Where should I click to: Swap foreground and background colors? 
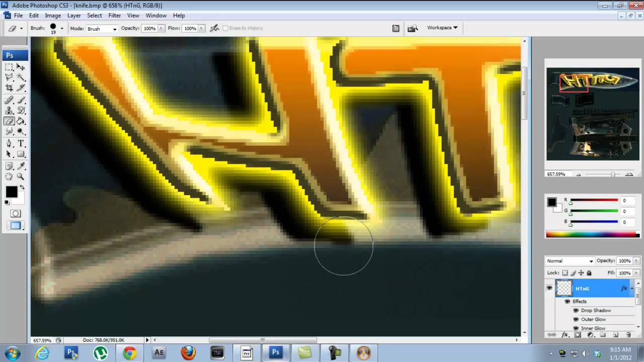pyautogui.click(x=21, y=188)
